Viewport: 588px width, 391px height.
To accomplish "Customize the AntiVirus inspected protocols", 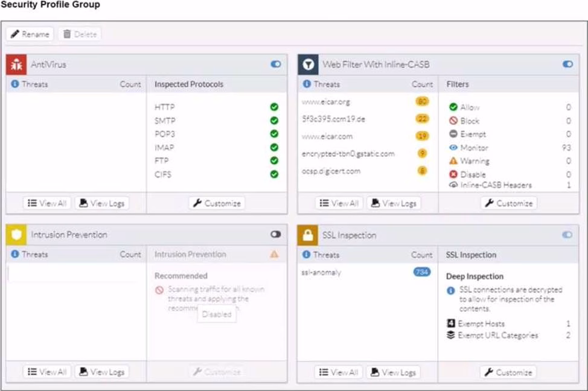I will point(217,203).
